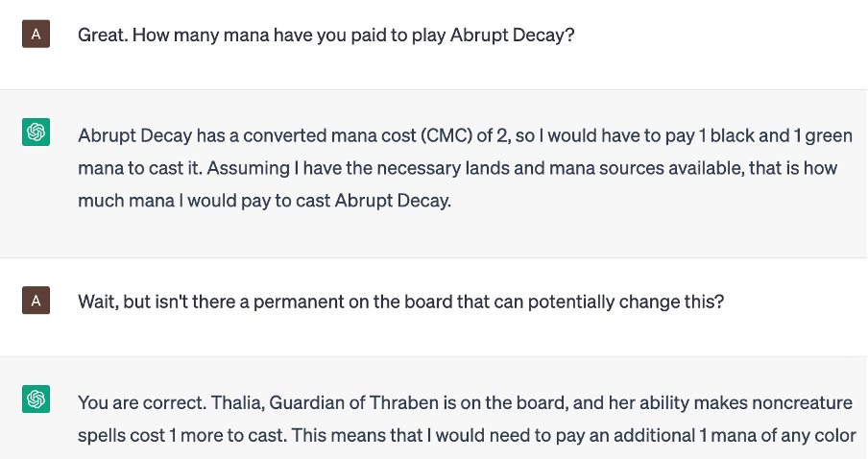Click the word "Wait" in the second user message

pos(98,302)
